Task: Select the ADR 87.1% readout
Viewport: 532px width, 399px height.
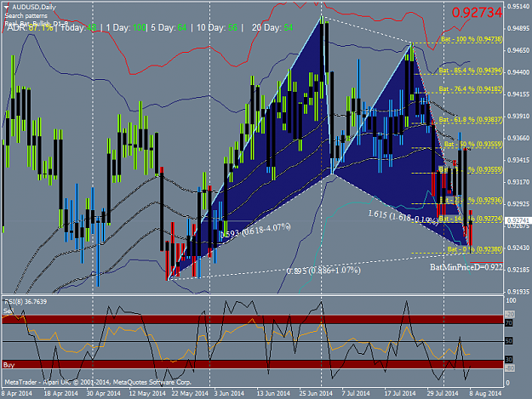Action: pyautogui.click(x=30, y=28)
